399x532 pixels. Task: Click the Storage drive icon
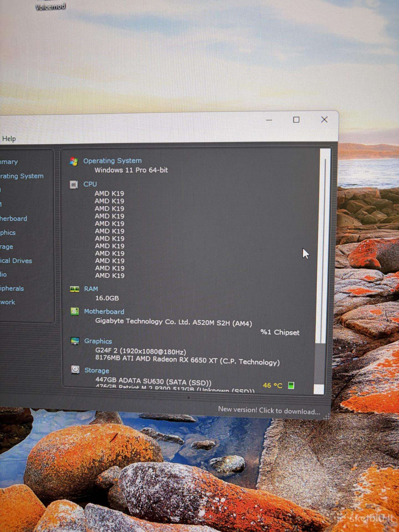(x=75, y=370)
